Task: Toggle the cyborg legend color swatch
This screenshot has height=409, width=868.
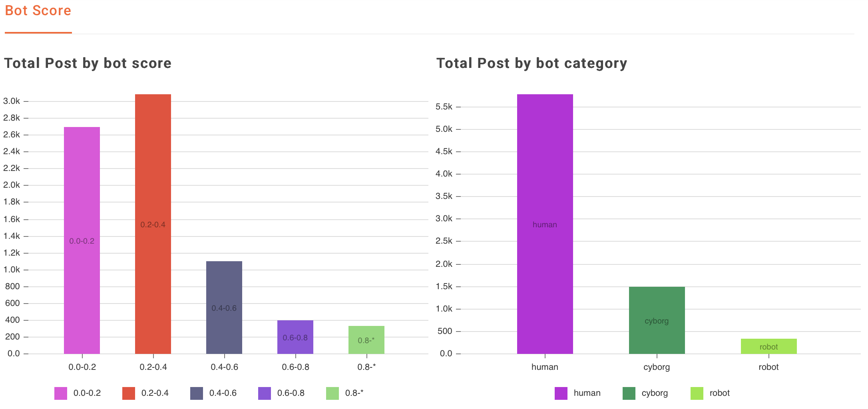Action: [629, 393]
